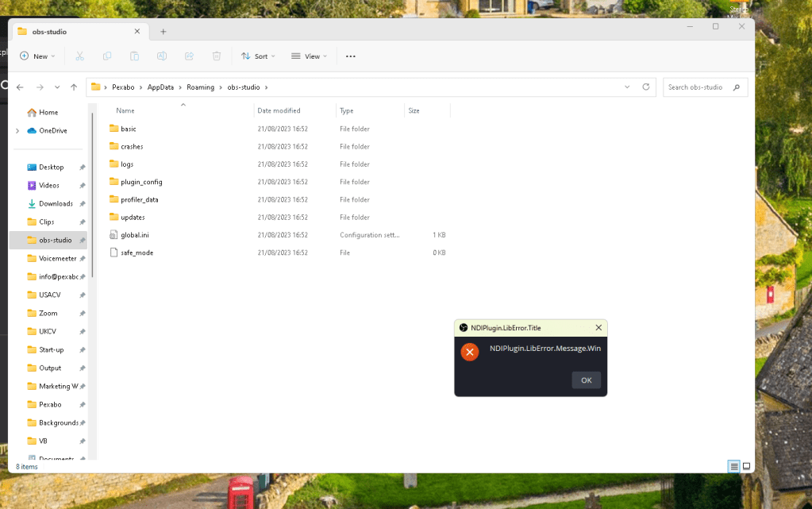Image resolution: width=812 pixels, height=509 pixels.
Task: Switch to large thumbnails view icon
Action: 746,466
